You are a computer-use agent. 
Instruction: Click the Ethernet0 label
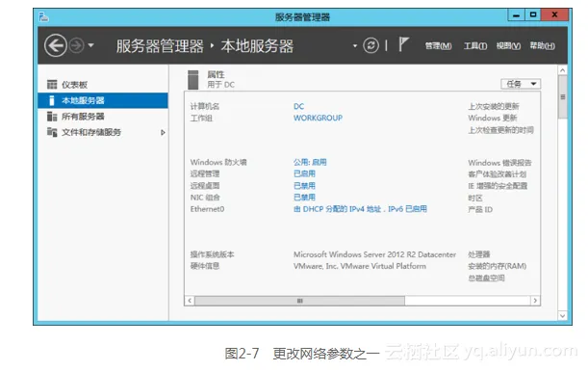click(x=207, y=209)
